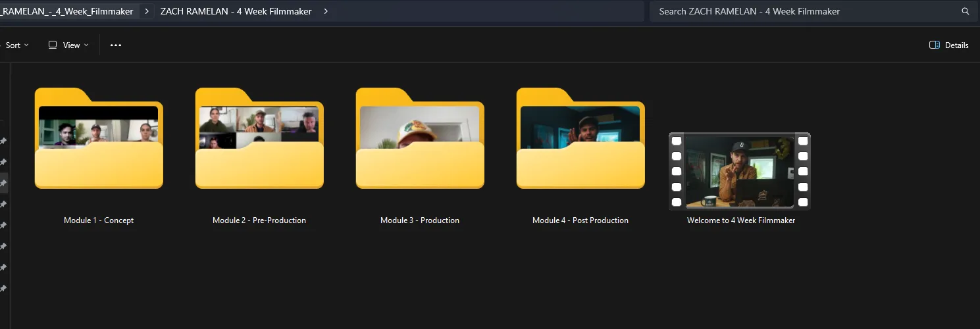Open the three-dots See more menu
This screenshot has width=980, height=329.
[116, 45]
